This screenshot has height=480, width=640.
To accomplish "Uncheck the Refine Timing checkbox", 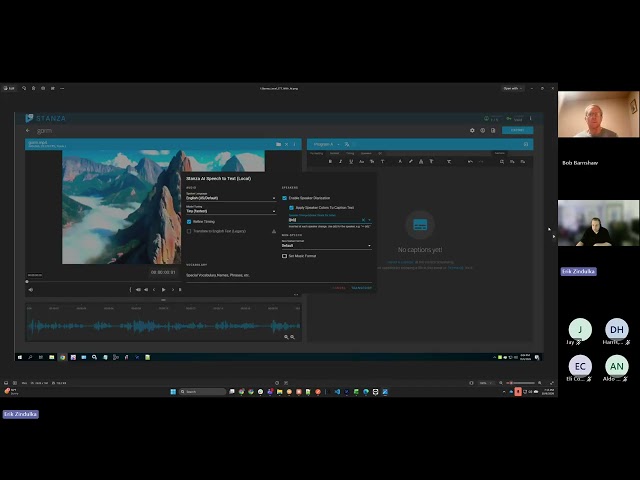I will tap(189, 222).
